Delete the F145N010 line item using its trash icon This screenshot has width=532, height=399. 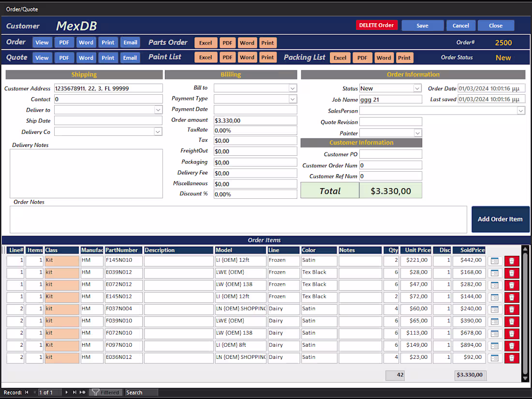(x=512, y=261)
